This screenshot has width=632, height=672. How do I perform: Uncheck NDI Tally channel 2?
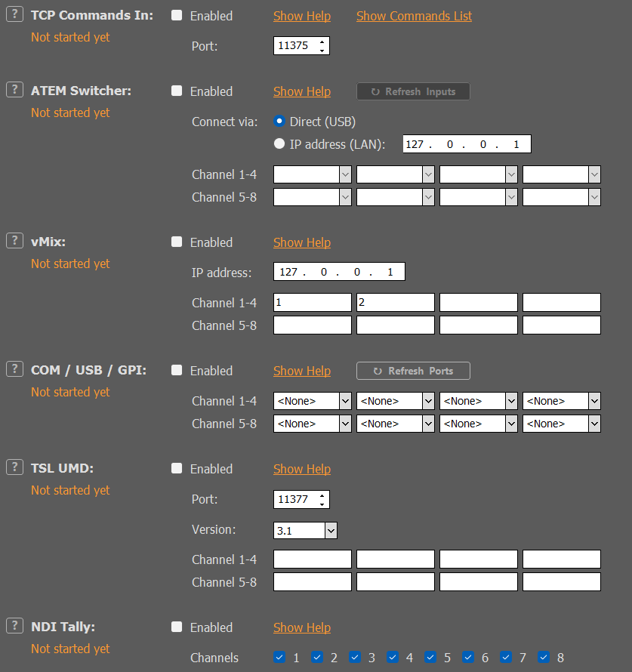click(317, 657)
